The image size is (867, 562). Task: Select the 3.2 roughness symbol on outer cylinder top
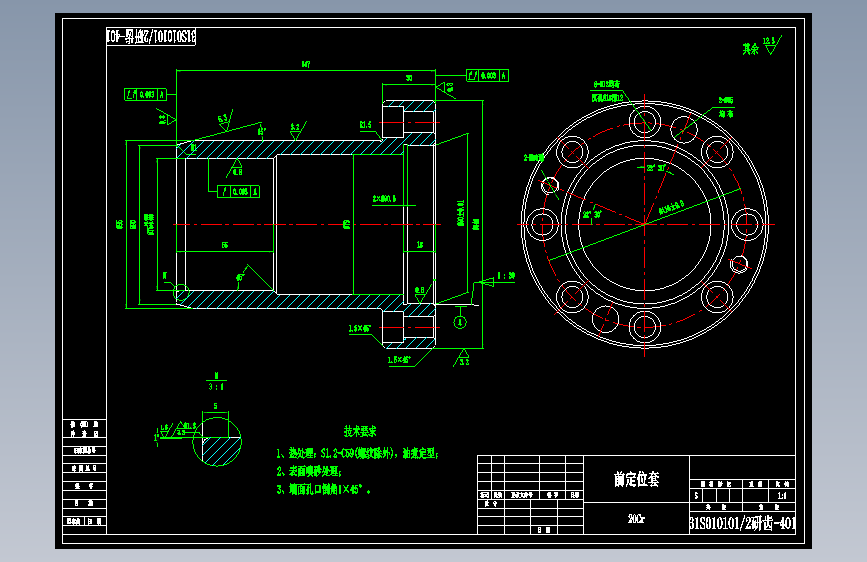pos(297,131)
